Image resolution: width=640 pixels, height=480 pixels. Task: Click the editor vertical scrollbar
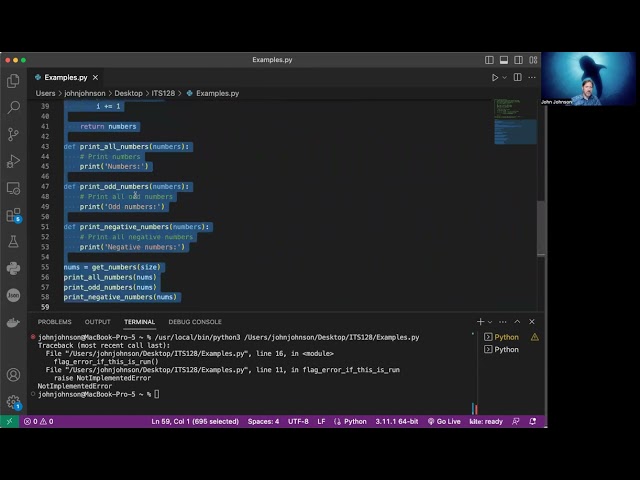click(x=541, y=229)
